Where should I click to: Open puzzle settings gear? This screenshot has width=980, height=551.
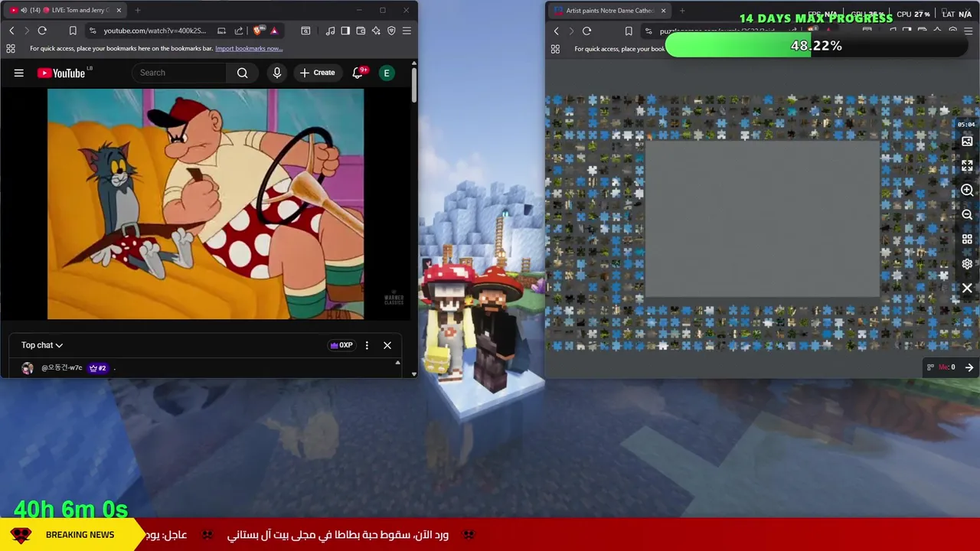click(967, 264)
